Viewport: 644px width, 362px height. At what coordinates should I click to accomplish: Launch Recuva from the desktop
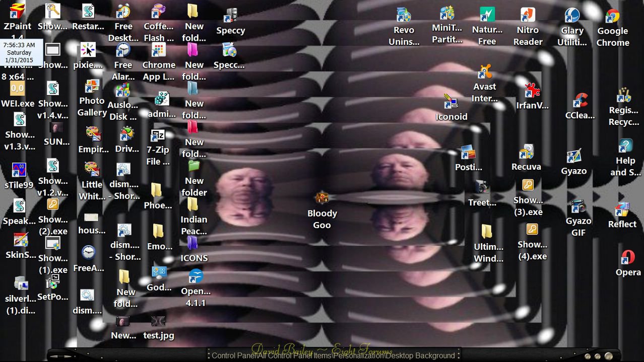pos(526,152)
